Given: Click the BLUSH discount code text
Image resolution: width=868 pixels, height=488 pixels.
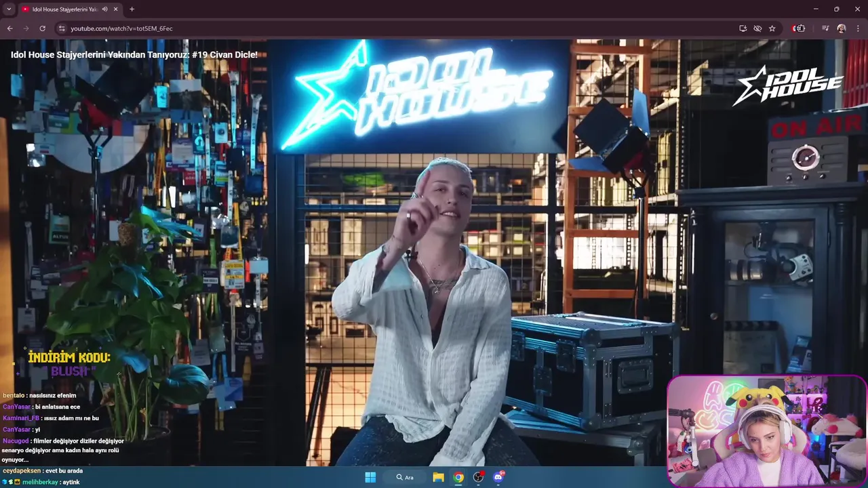Looking at the screenshot, I should coord(69,371).
